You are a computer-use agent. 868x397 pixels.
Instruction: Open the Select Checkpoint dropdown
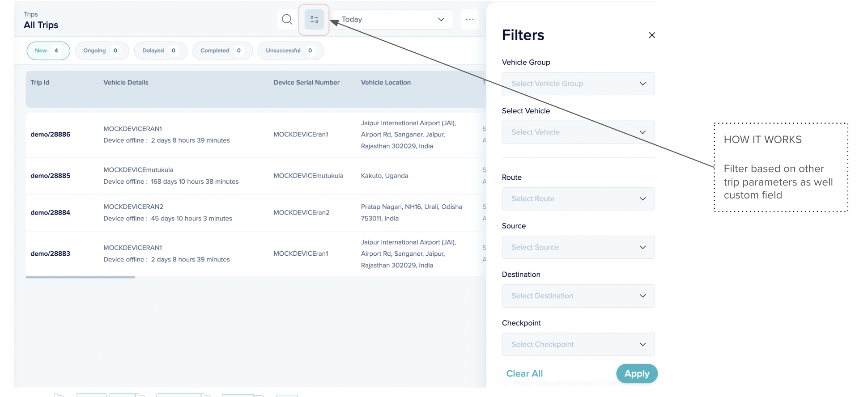(x=578, y=344)
